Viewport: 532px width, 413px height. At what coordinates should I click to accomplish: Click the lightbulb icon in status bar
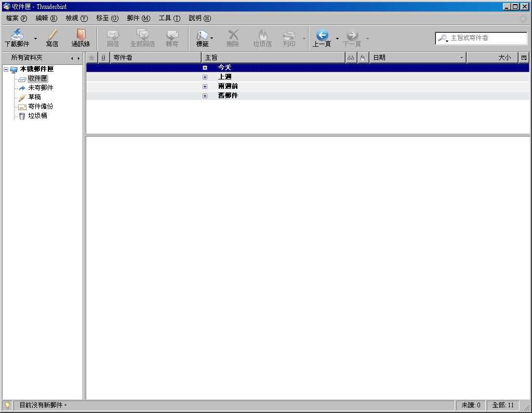pos(7,405)
